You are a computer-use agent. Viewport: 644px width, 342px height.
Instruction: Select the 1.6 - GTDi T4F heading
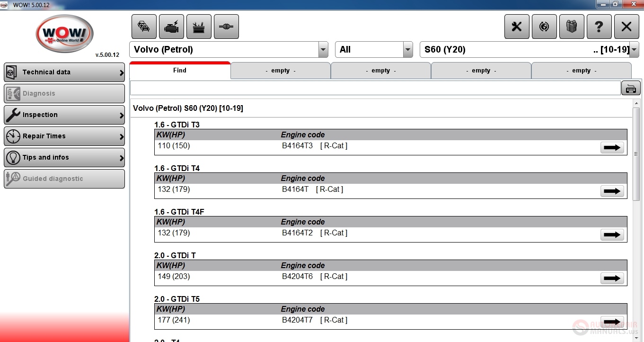pyautogui.click(x=179, y=212)
